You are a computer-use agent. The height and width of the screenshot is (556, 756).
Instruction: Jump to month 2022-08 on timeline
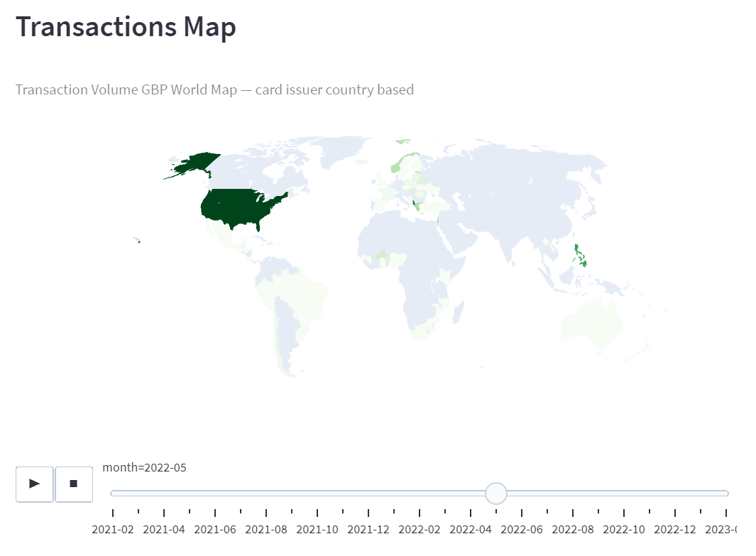573,529
